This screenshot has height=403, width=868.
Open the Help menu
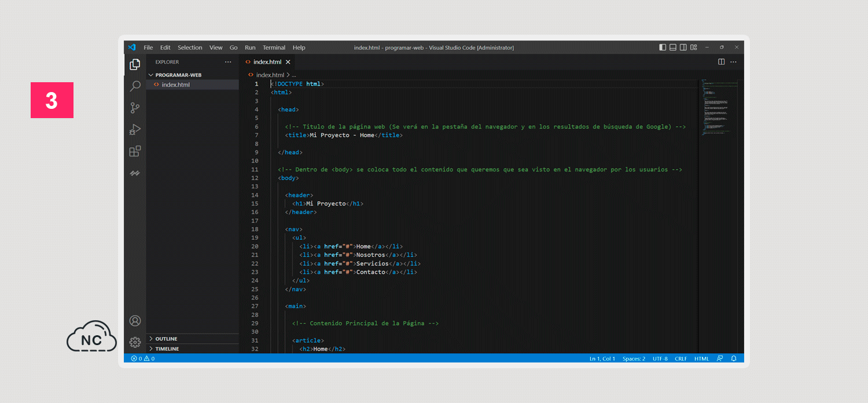[299, 47]
